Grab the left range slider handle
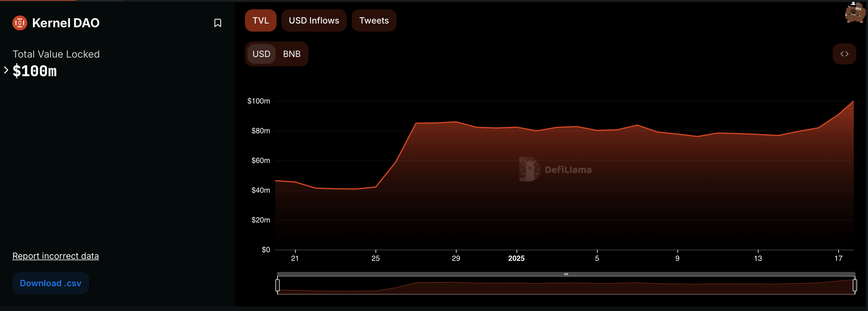The image size is (868, 311). click(277, 285)
